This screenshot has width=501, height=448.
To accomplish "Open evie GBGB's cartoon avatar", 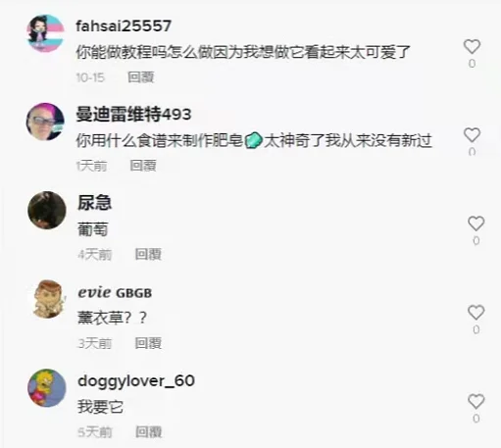I will (48, 299).
